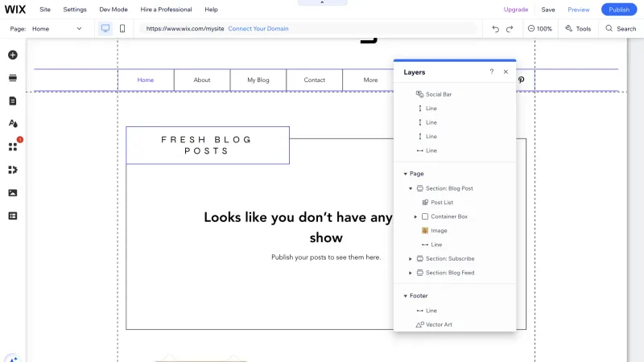This screenshot has width=644, height=362.
Task: Open the Page dropdown showing Home
Action: 57,29
